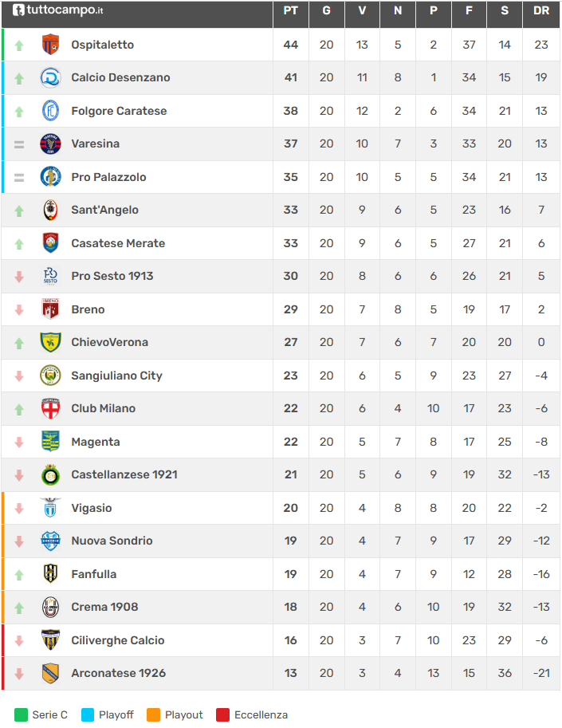Click the V wins column header
Image resolution: width=562 pixels, height=728 pixels.
tap(362, 11)
